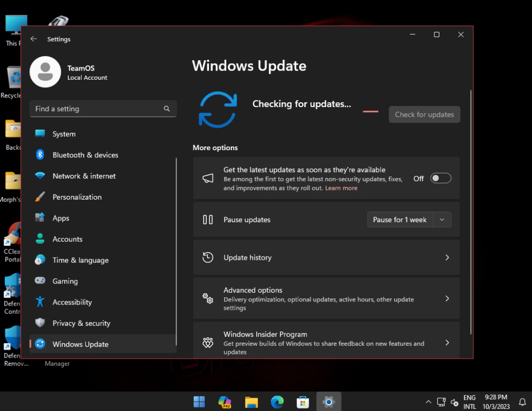The width and height of the screenshot is (532, 411).
Task: Click the TeamOS Local Account name
Action: 87,73
